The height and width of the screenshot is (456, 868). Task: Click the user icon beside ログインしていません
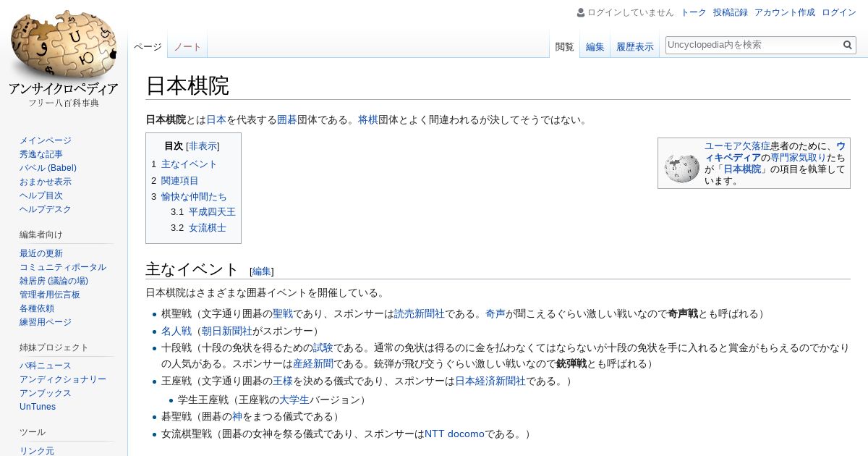click(581, 12)
